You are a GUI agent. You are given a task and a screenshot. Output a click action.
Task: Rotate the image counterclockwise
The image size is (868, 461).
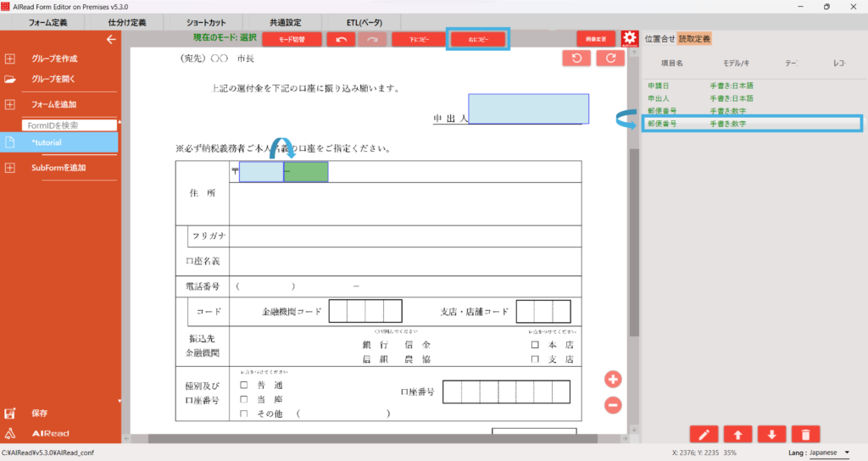click(576, 58)
